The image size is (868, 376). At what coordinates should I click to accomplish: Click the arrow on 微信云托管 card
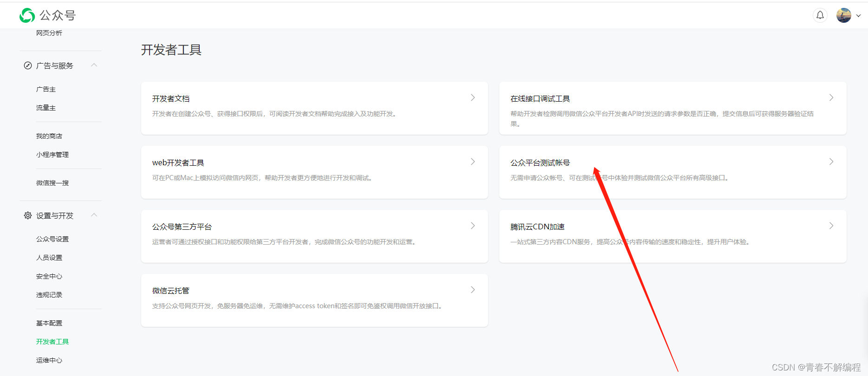point(473,290)
